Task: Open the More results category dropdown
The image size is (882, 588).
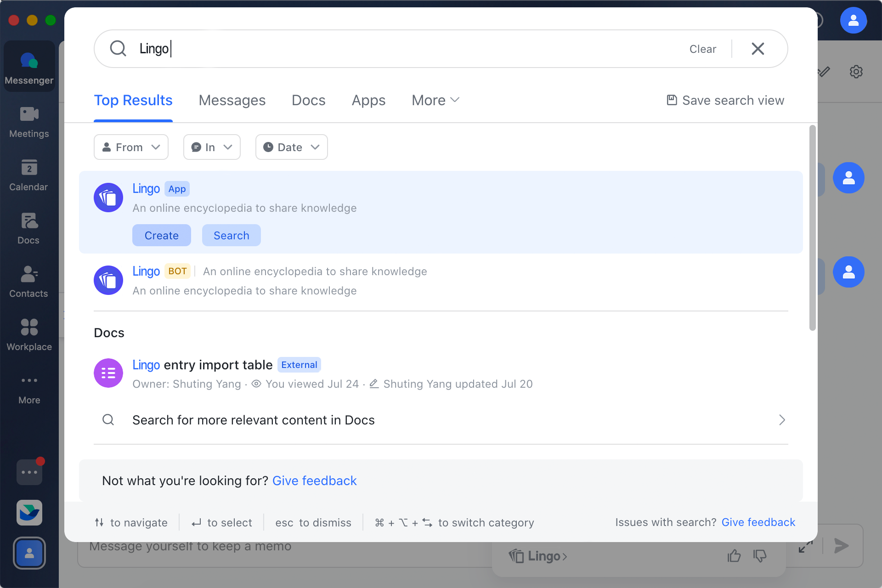Action: (x=435, y=100)
